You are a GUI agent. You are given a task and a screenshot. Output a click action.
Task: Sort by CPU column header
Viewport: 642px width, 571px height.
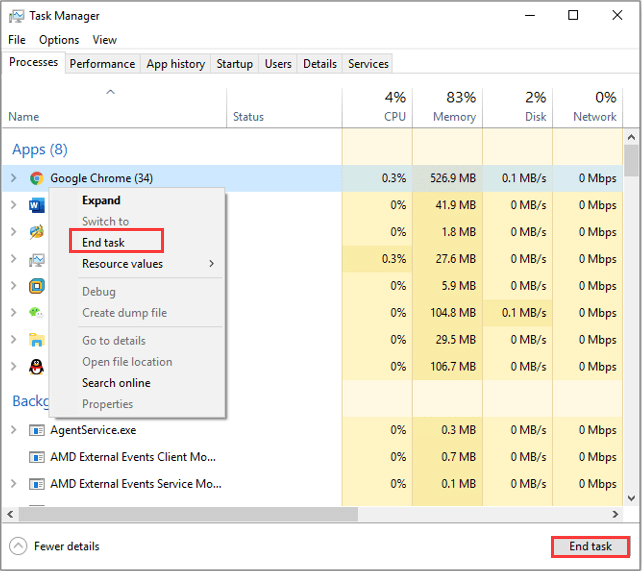[x=378, y=107]
